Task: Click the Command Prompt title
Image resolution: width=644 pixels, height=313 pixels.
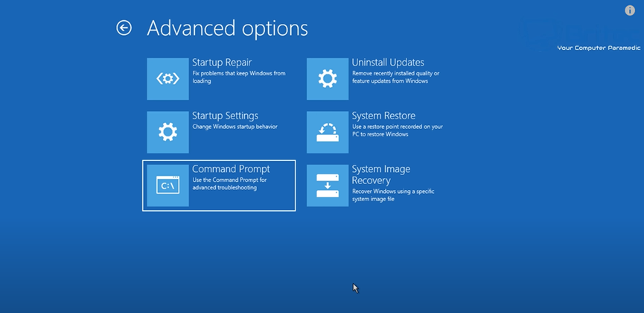Action: click(x=232, y=169)
